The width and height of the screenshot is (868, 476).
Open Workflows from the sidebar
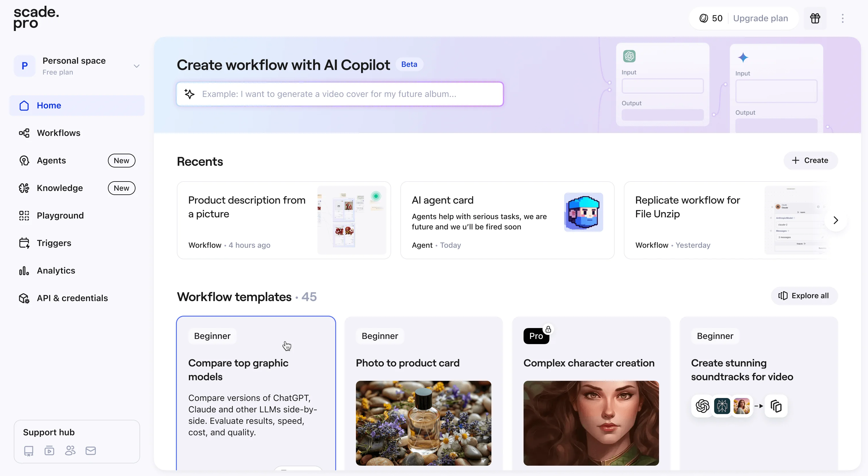click(58, 133)
